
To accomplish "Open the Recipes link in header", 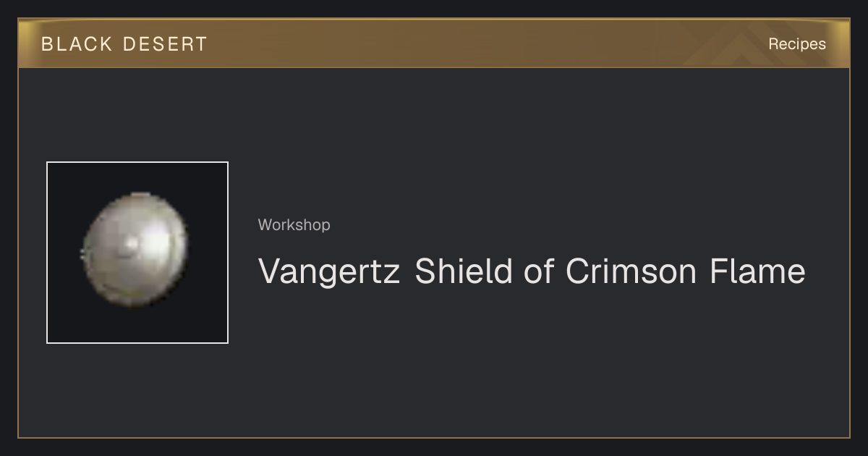I will coord(797,43).
